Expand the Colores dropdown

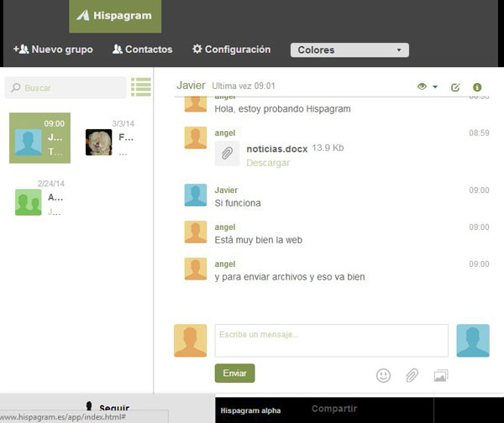349,50
